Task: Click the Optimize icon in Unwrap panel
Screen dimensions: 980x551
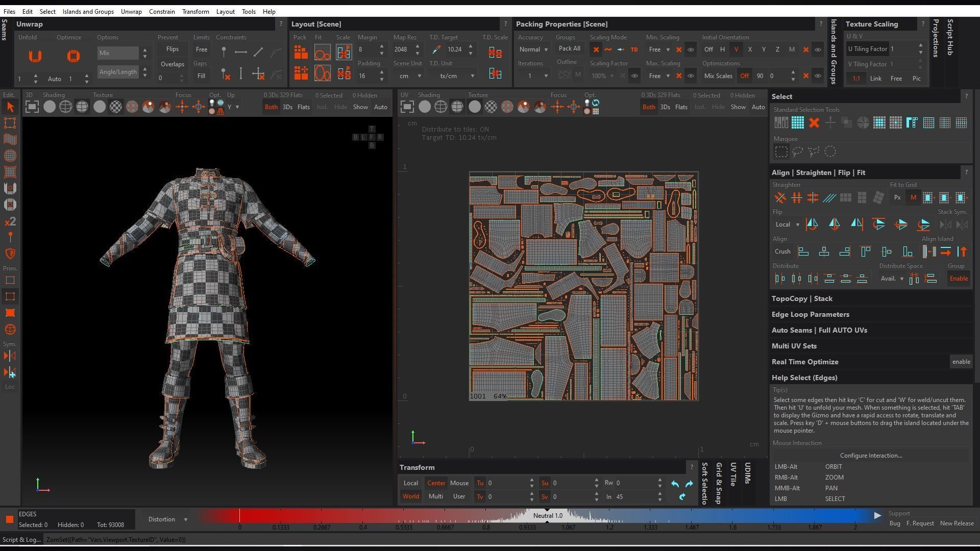Action: [x=73, y=56]
